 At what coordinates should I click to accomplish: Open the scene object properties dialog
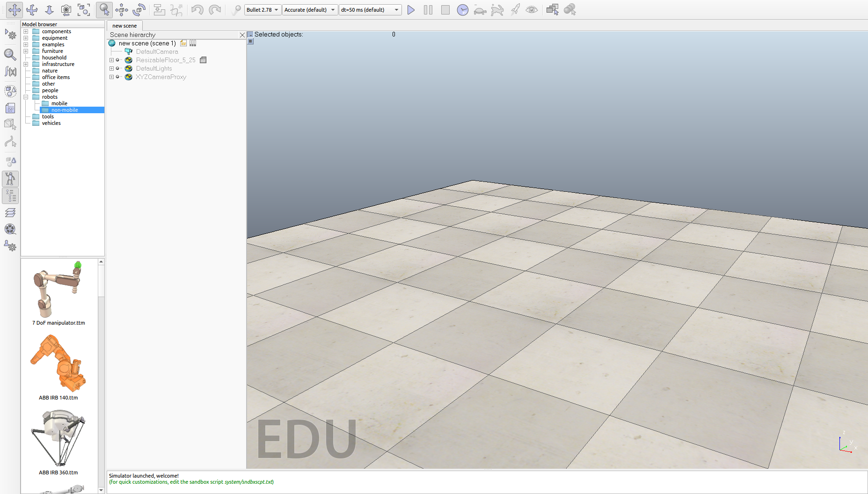pos(10,55)
